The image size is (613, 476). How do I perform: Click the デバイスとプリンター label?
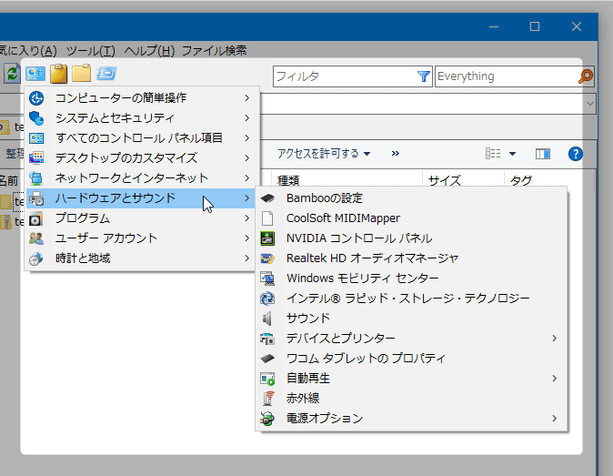341,338
